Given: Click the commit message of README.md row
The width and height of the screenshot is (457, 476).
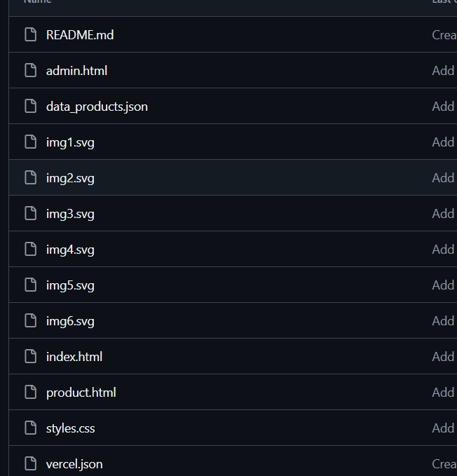Looking at the screenshot, I should click(x=444, y=34).
